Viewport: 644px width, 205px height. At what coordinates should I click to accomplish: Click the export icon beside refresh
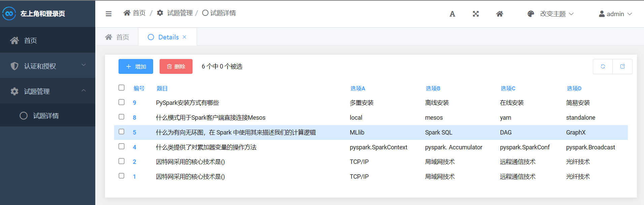coord(622,66)
